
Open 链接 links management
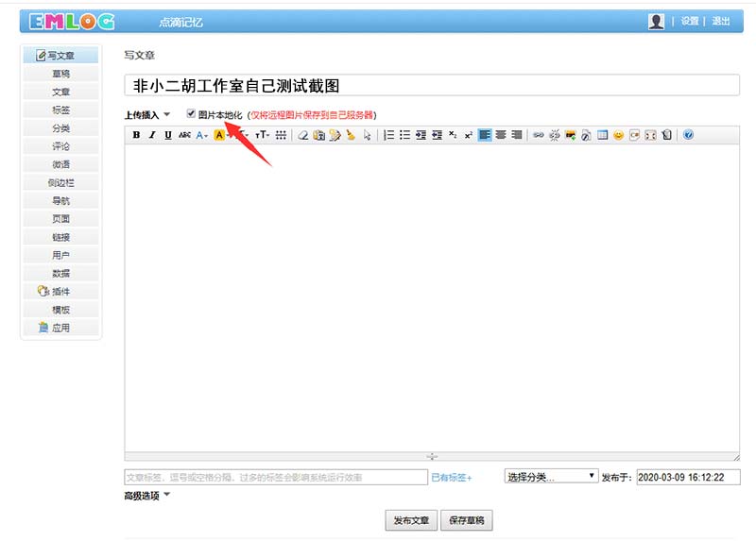[60, 237]
